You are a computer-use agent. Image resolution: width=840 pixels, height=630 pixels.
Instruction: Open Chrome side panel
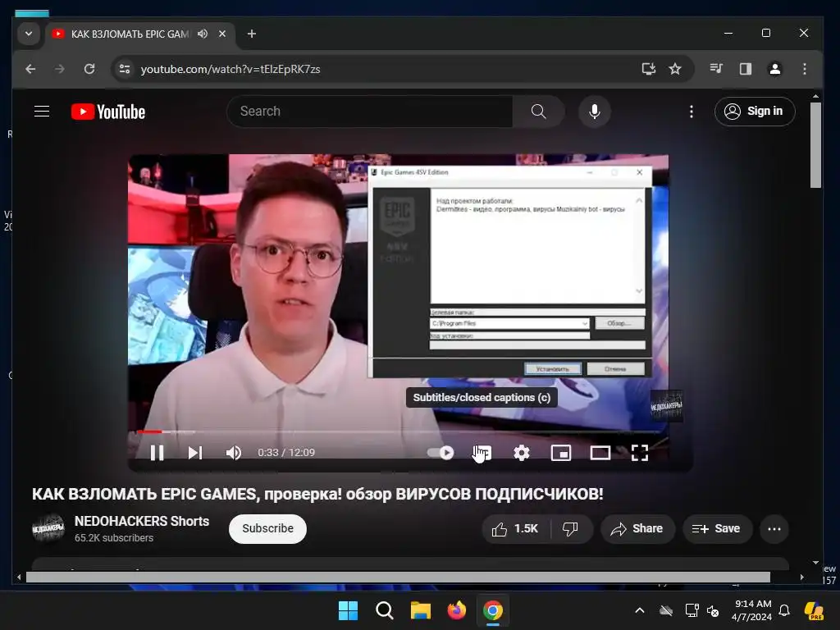746,69
